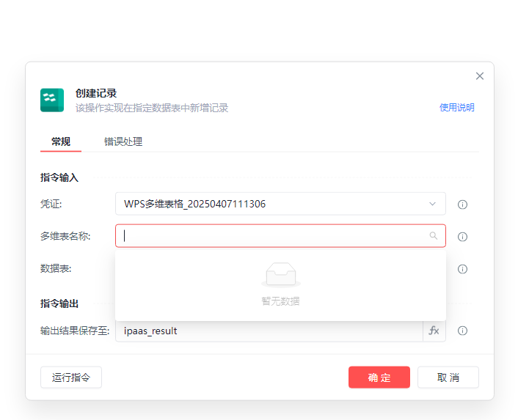Screen dimensions: 518x420
Task: Switch to the 常规 tab
Action: (61, 141)
